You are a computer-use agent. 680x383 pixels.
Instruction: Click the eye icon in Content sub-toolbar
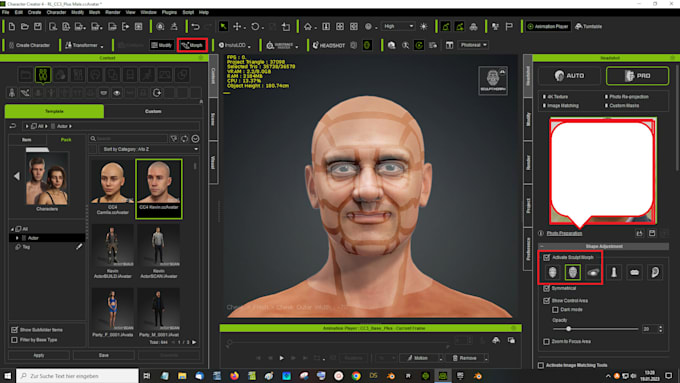click(117, 93)
